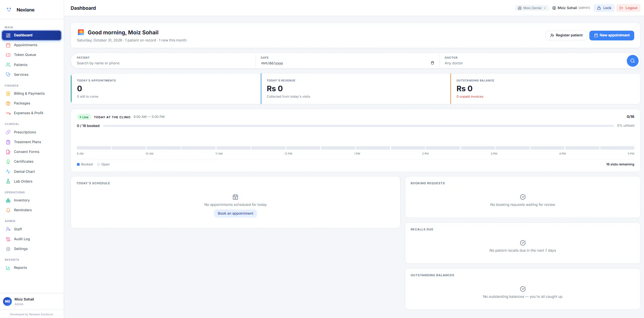This screenshot has height=318, width=644.
Task: Click the Prescriptions pill icon
Action: click(x=8, y=132)
